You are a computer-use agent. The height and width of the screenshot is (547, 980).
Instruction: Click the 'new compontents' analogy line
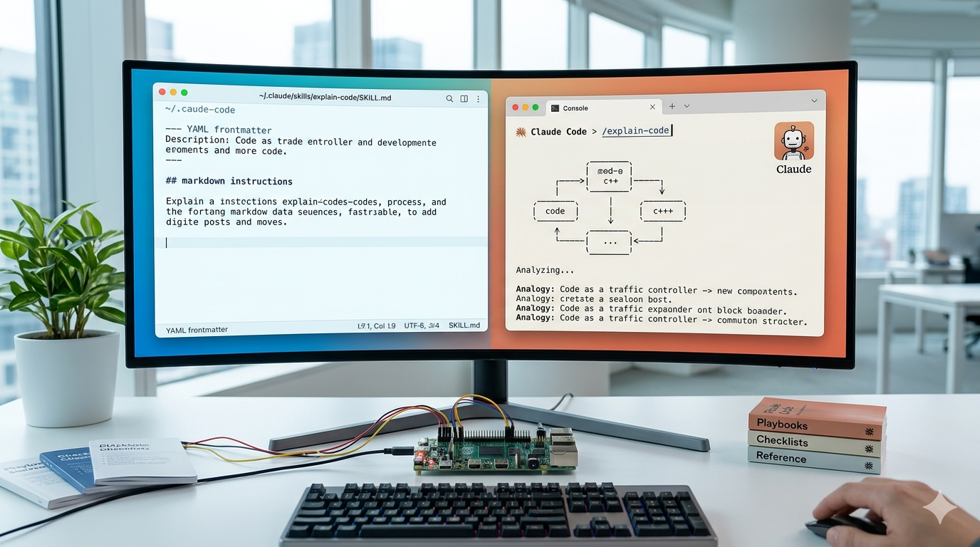pyautogui.click(x=657, y=290)
